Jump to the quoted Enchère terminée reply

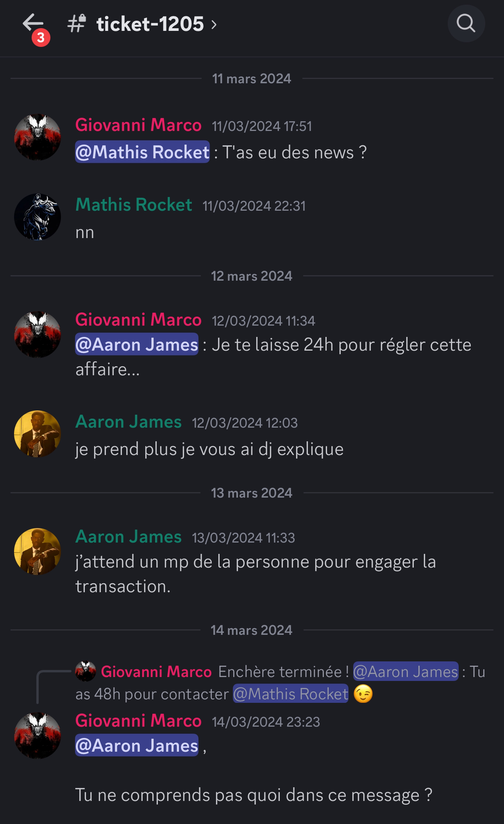tap(280, 682)
